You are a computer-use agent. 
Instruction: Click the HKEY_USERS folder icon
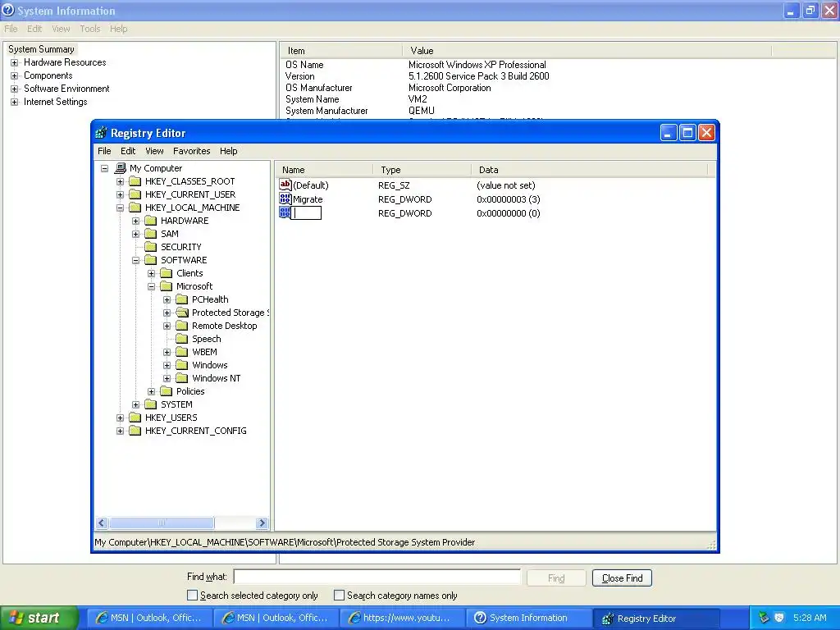coord(135,418)
